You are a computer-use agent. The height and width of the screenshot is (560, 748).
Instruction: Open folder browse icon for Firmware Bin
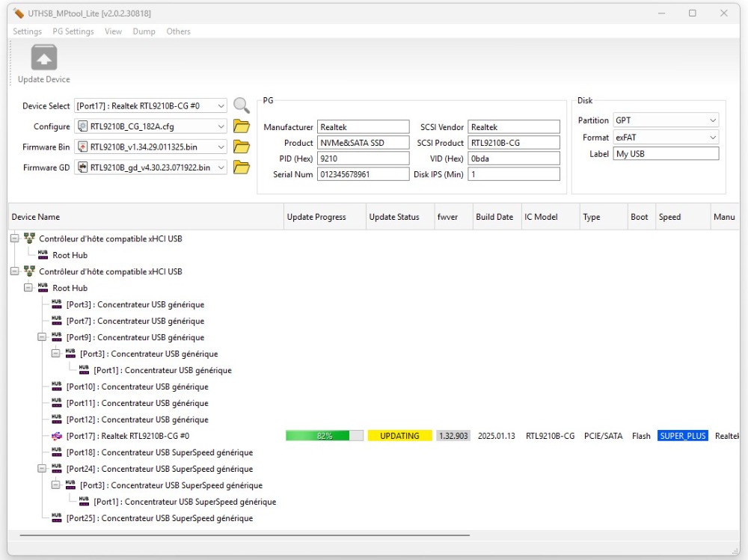pos(241,147)
